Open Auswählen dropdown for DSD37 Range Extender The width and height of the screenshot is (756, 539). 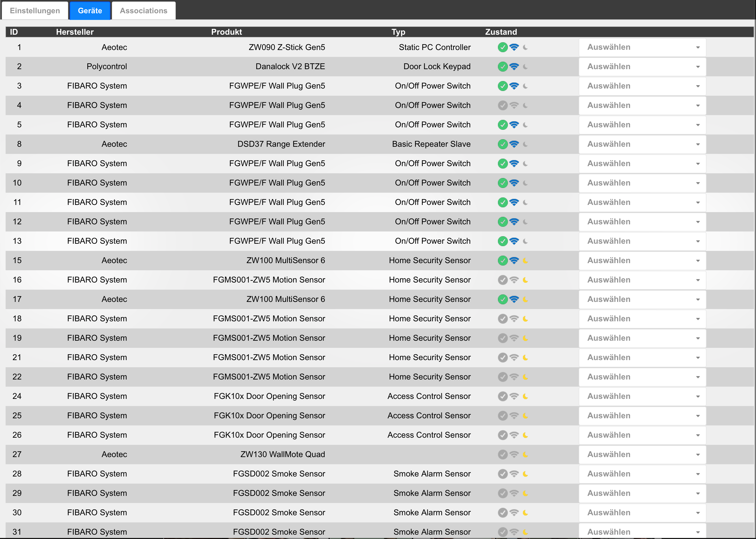pyautogui.click(x=642, y=144)
